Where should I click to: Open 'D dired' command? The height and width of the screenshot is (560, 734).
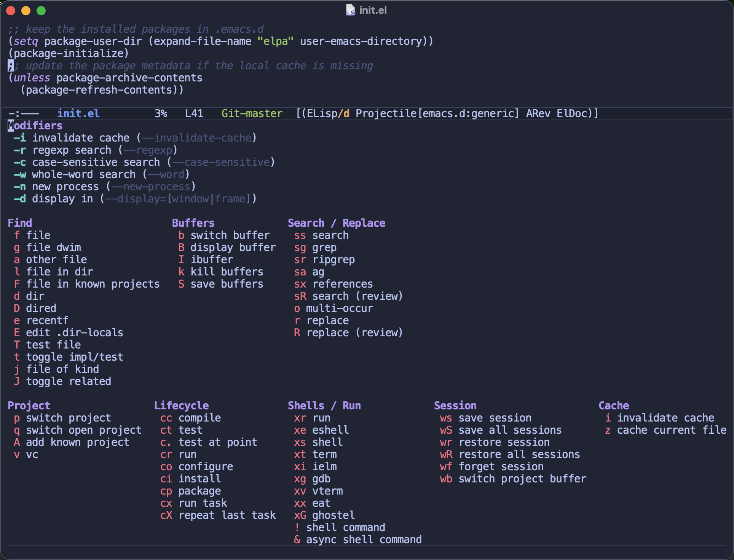35,308
